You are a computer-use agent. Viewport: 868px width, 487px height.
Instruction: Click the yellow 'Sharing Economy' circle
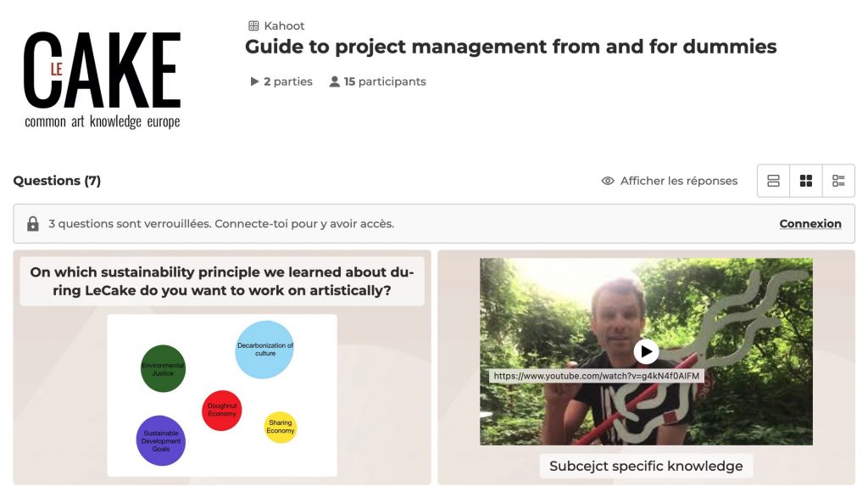click(280, 427)
